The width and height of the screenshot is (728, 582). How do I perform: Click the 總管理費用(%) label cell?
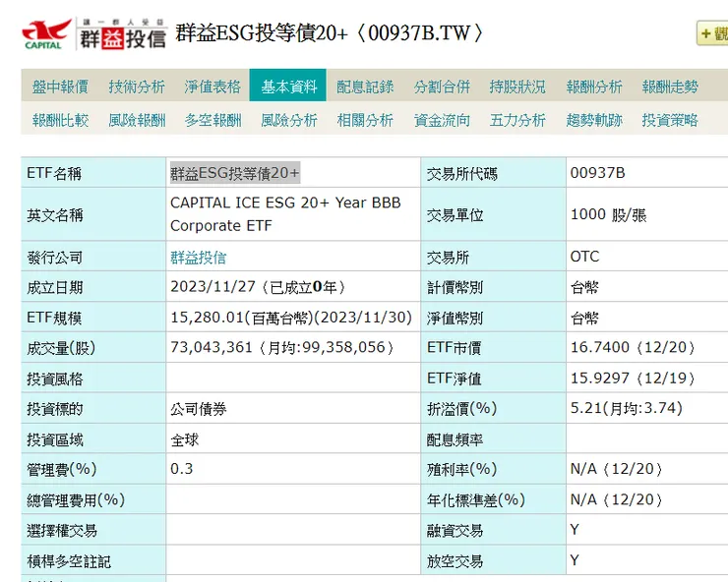tap(93, 499)
